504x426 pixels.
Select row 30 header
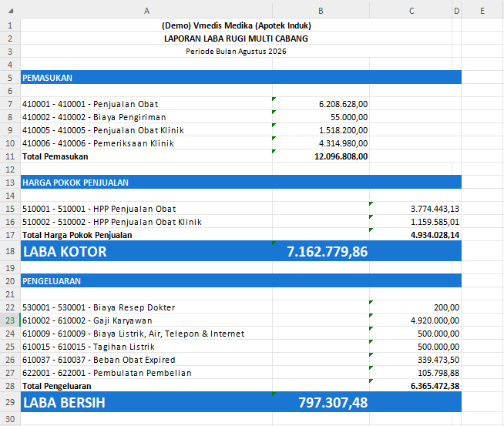pos(10,419)
